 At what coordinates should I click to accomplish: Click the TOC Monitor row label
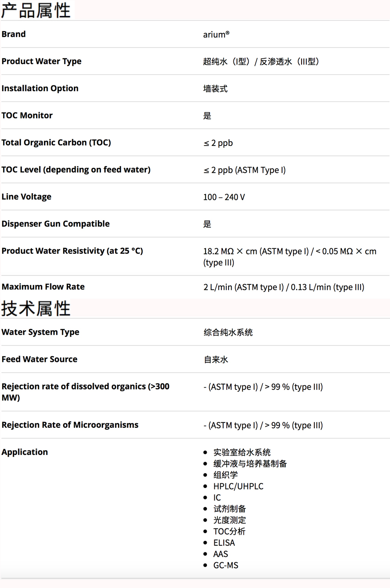27,116
